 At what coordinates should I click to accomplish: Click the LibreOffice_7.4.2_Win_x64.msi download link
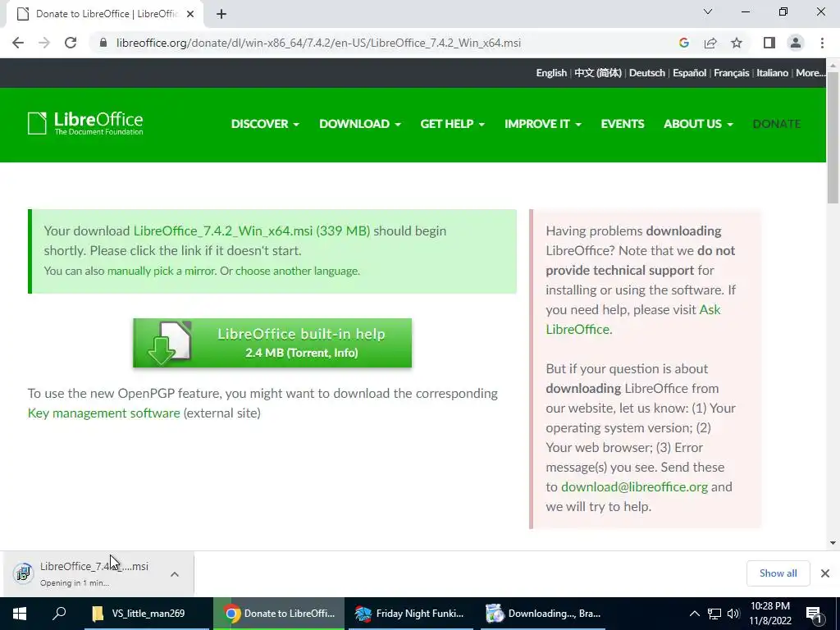252,231
